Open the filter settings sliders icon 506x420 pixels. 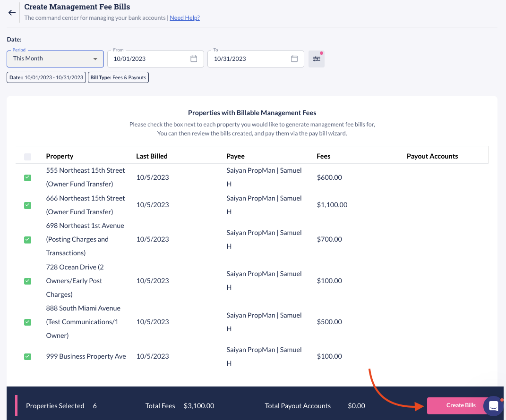click(316, 59)
